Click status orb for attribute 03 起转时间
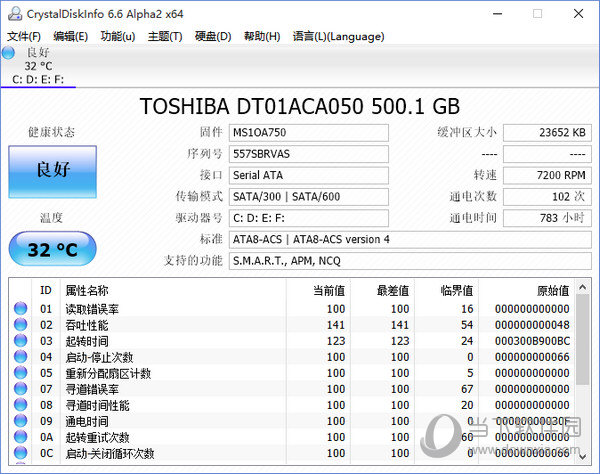600x474 pixels. pos(20,340)
